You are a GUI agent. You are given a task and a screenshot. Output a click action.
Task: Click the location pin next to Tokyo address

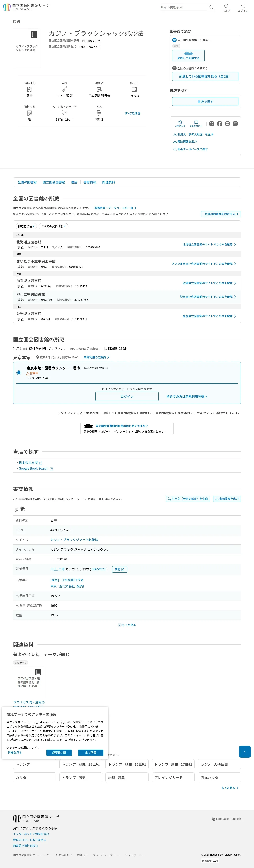[37, 357]
